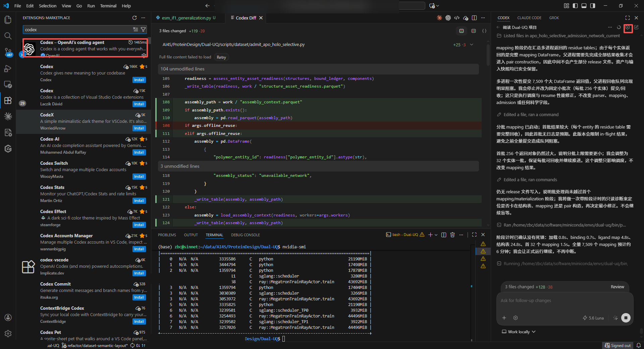Screen dimensions: 644x349
Task: Stop the running Codex task
Action: coord(626,318)
